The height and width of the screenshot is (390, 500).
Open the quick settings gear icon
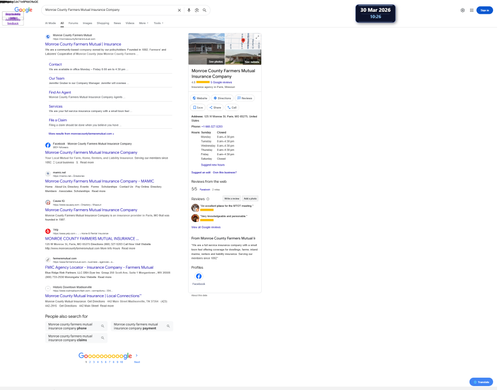click(x=462, y=10)
